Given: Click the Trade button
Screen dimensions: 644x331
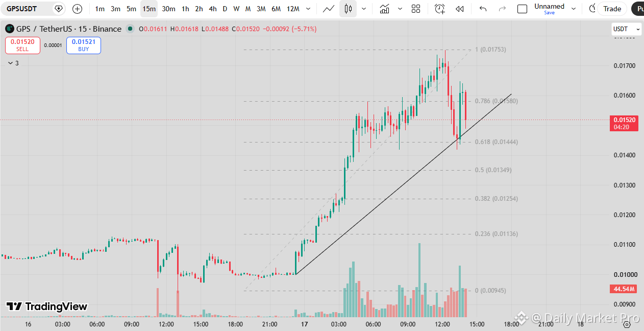Looking at the screenshot, I should 612,9.
